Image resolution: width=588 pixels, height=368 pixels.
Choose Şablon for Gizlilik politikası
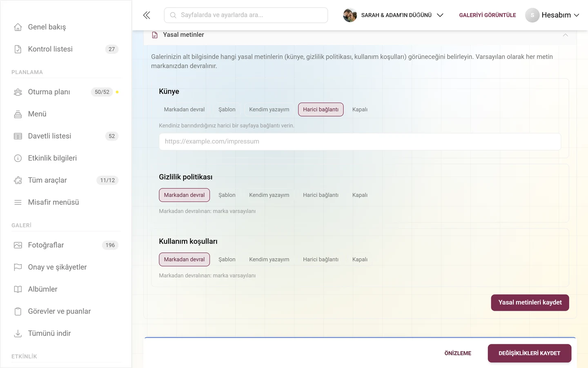pos(227,195)
